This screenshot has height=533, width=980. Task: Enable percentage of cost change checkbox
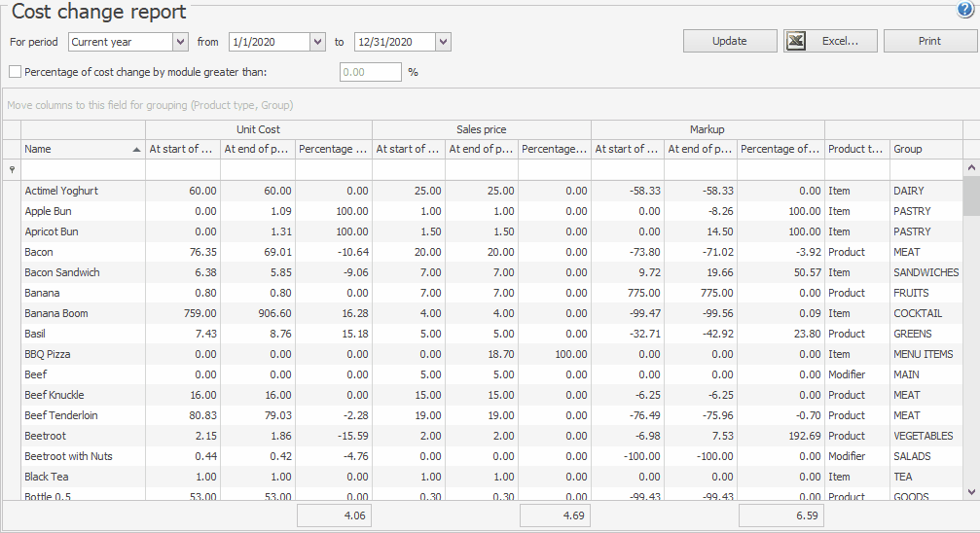15,71
